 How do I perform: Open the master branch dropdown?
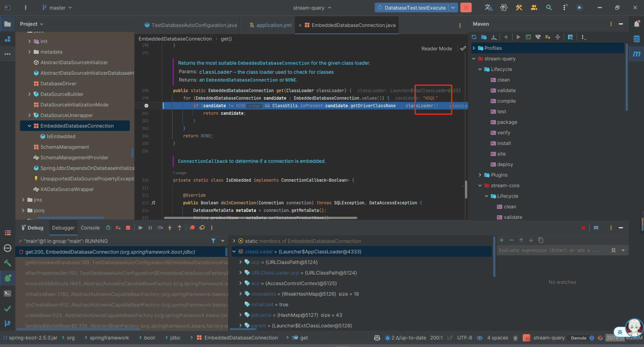coord(57,8)
